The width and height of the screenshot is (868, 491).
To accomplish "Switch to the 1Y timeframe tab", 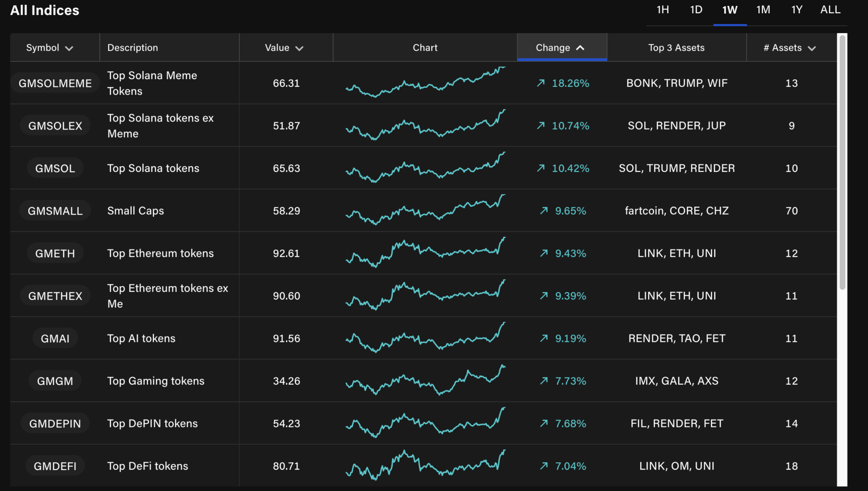I will coord(797,10).
